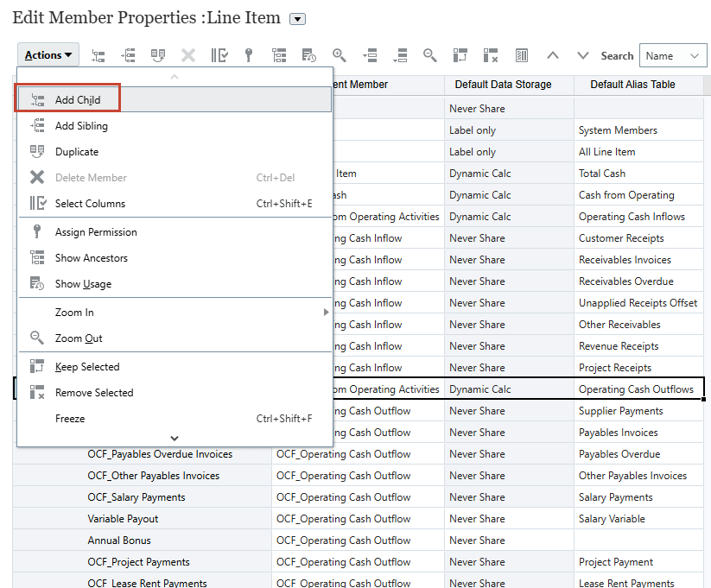Click the up arrow search-previous icon
711x588 pixels.
(x=553, y=56)
